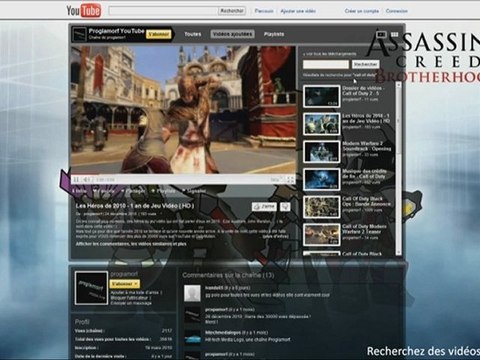Click the 'Profil' heading
The width and height of the screenshot is (480, 360).
pos(82,322)
